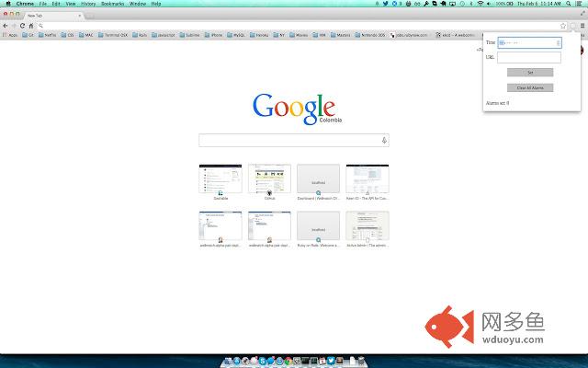Bookmark this page with the star icon

pyautogui.click(x=563, y=26)
